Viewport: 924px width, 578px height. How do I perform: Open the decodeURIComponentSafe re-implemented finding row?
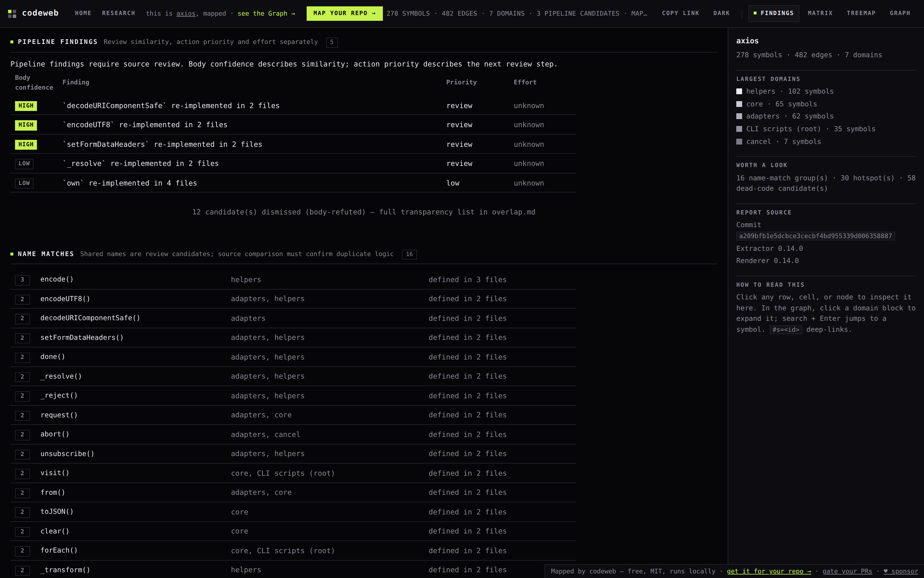coord(293,105)
